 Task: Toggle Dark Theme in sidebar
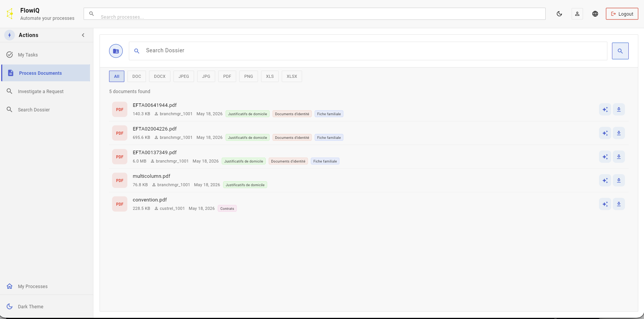click(x=46, y=306)
